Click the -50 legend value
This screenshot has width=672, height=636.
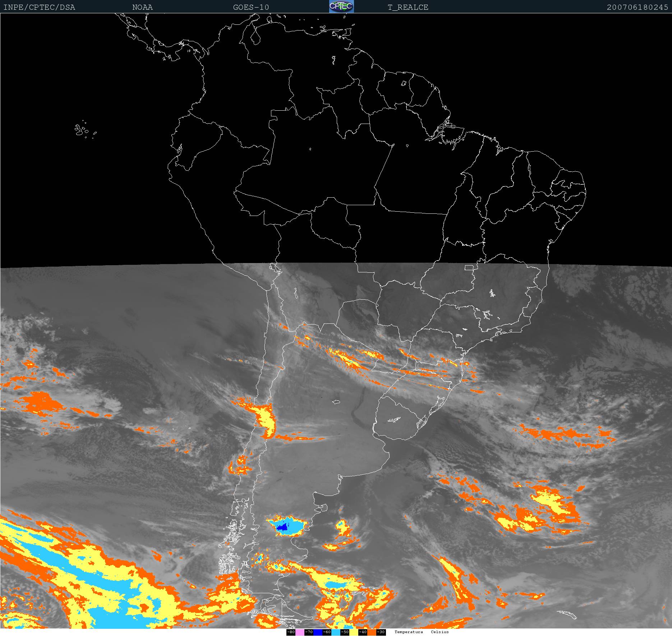click(345, 632)
